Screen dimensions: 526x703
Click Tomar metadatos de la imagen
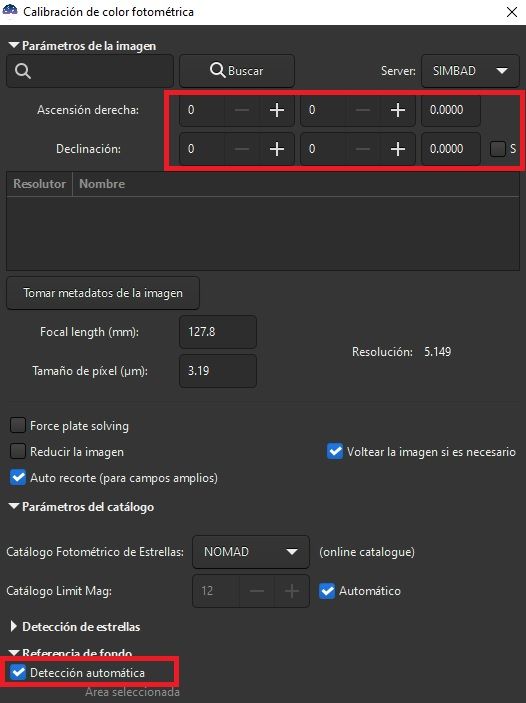(103, 293)
